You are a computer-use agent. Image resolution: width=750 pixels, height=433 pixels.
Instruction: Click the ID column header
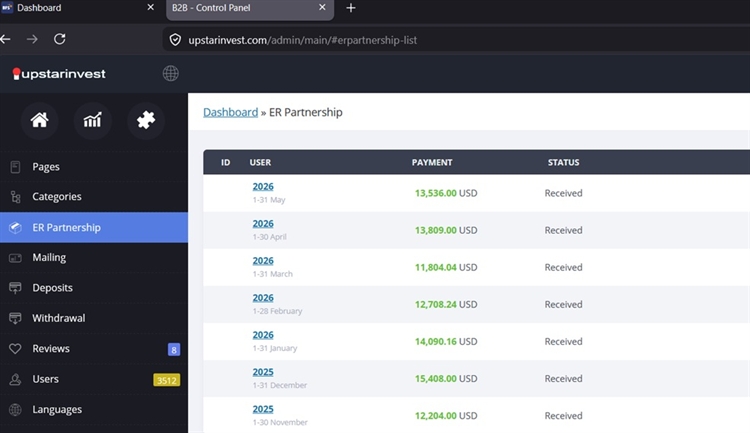(x=225, y=163)
